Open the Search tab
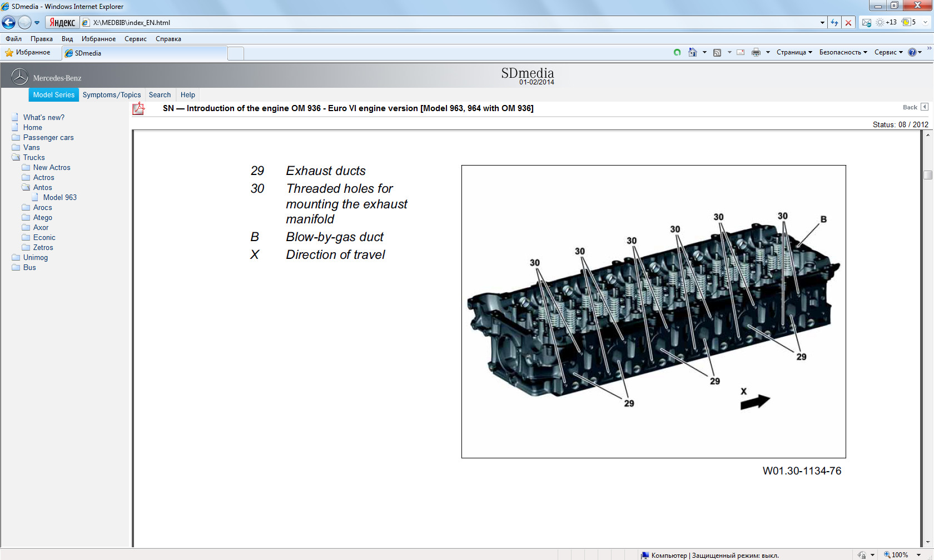 (x=160, y=95)
